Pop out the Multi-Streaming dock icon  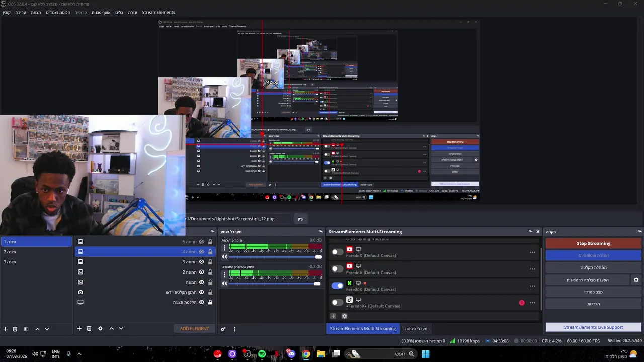[530, 232]
